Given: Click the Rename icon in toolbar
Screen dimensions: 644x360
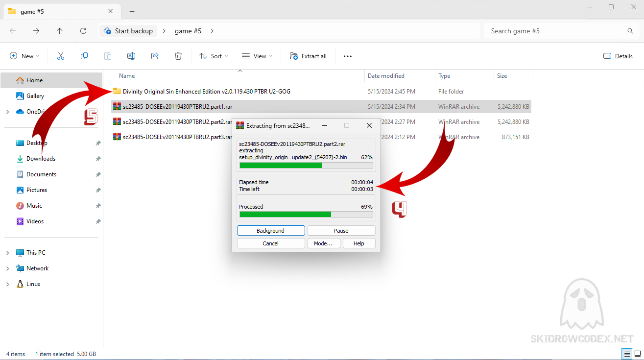Looking at the screenshot, I should point(131,56).
